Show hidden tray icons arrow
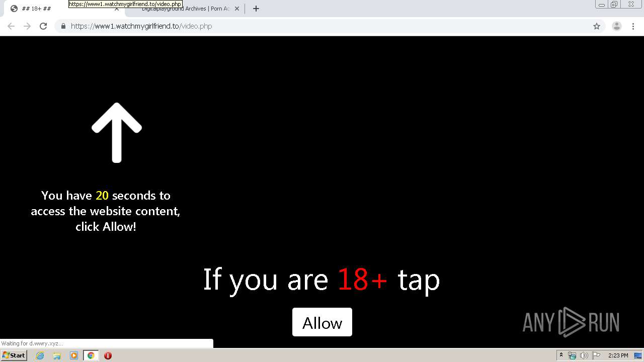 (561, 355)
